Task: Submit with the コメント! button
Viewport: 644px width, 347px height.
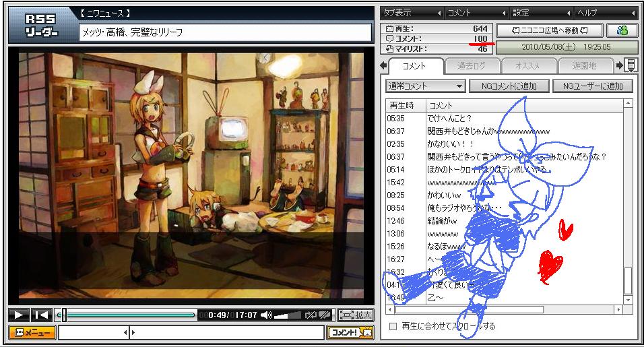Action: [350, 332]
